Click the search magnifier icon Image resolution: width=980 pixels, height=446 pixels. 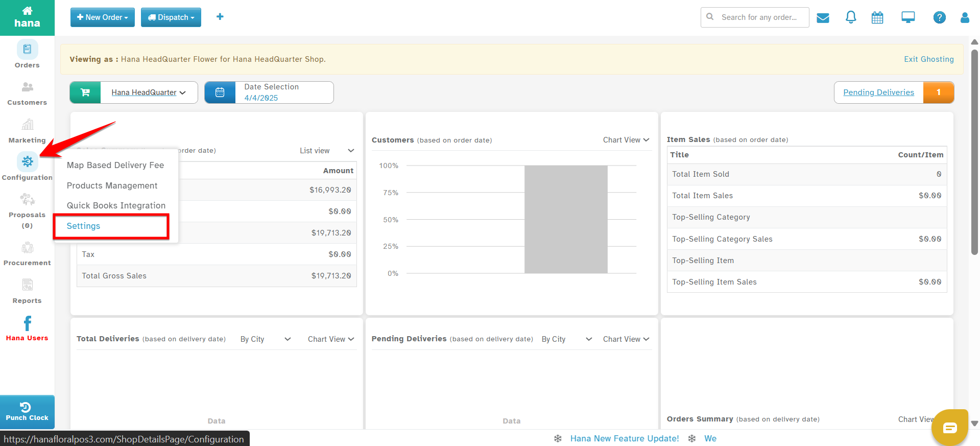click(x=710, y=17)
